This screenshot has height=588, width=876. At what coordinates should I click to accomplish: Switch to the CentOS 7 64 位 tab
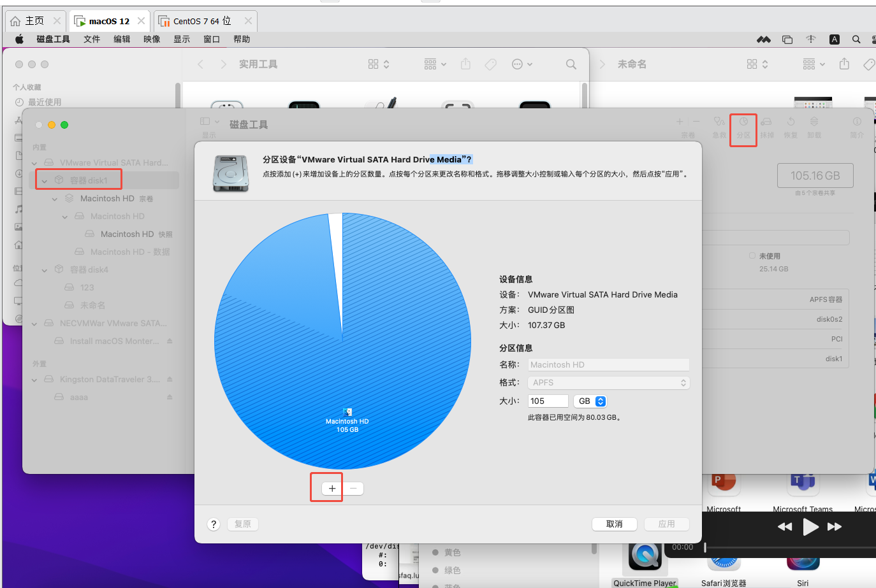pyautogui.click(x=205, y=21)
